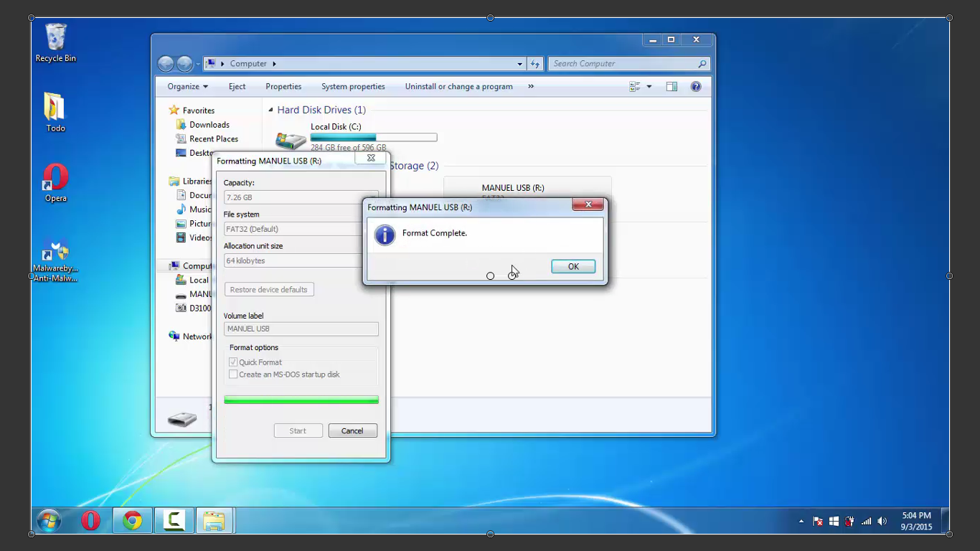
Task: Open Explorer help icon
Action: [695, 86]
